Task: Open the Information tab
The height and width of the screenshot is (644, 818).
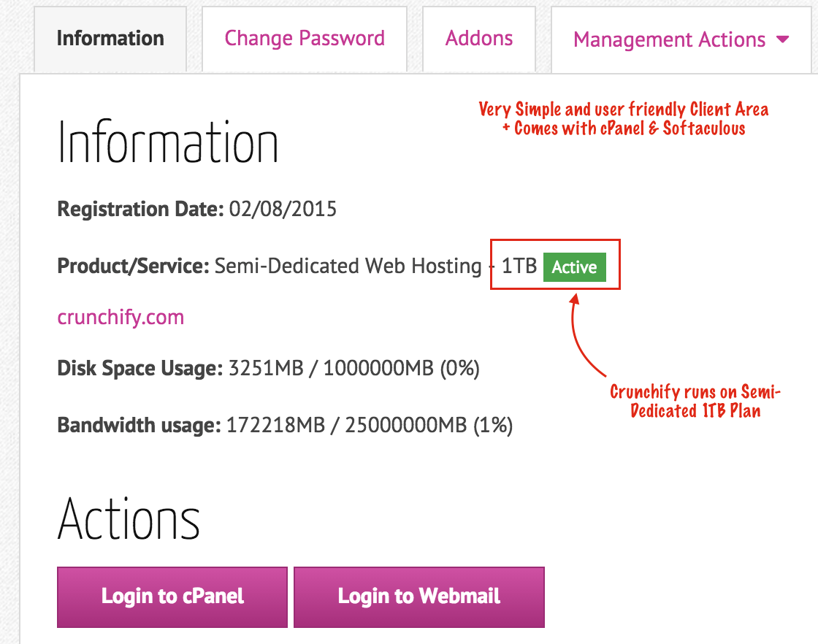Action: pyautogui.click(x=110, y=39)
